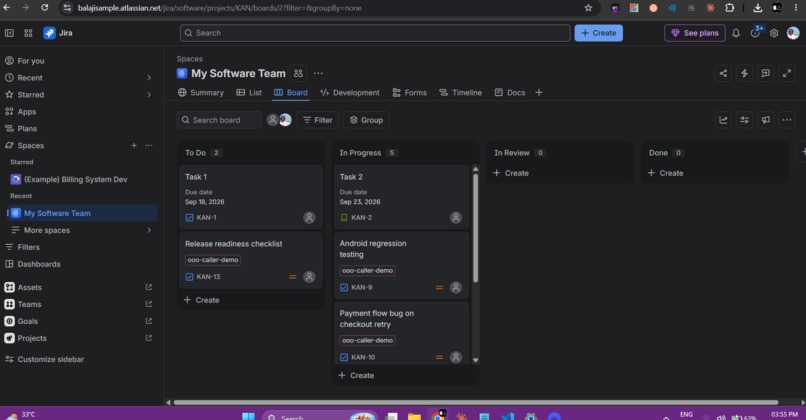Click the top Search field
Viewport: 806px width, 420px height.
tap(375, 33)
